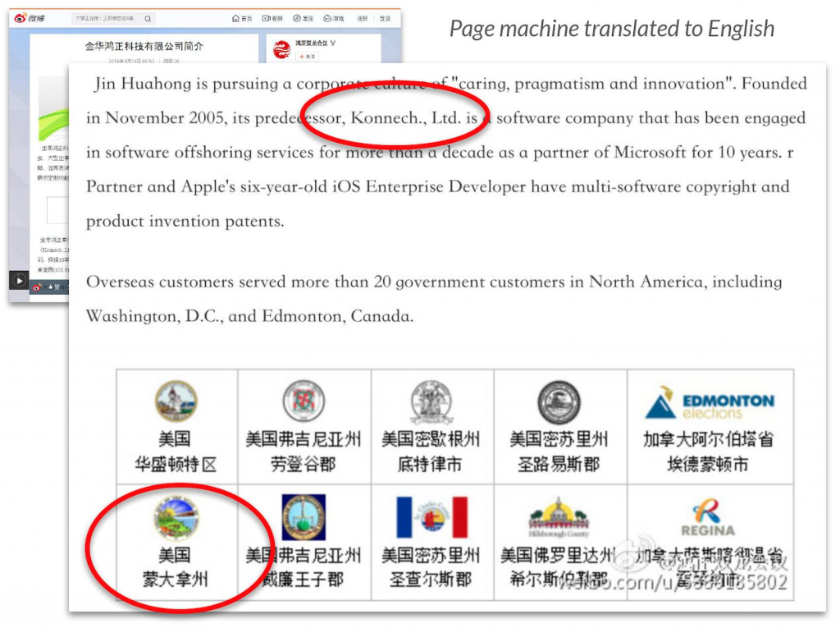Open the 视频 video link in Weibo navigation

click(x=272, y=18)
